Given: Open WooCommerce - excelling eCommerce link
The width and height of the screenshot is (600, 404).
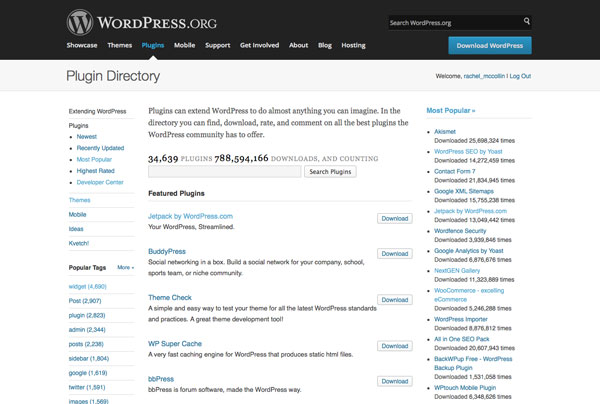Looking at the screenshot, I should 469,295.
